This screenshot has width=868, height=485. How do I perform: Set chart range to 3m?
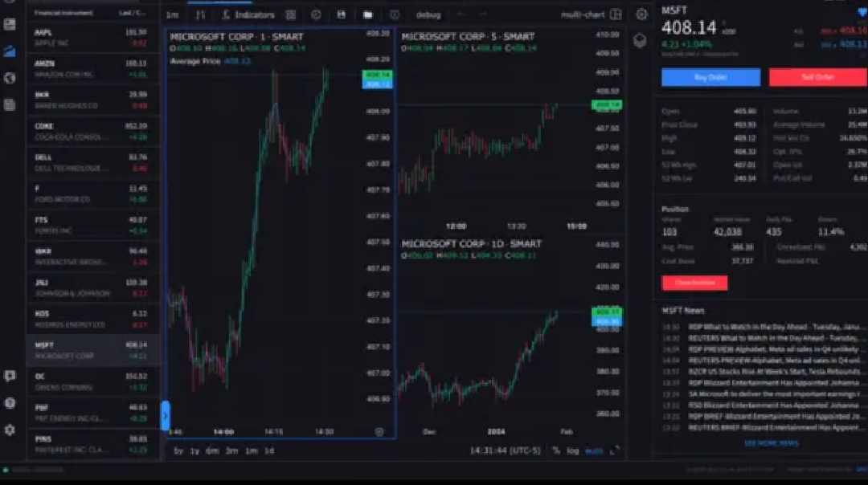point(232,450)
